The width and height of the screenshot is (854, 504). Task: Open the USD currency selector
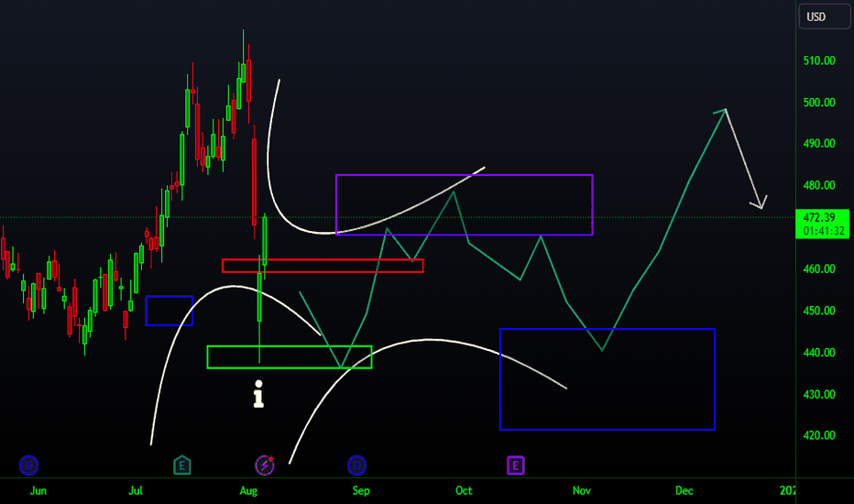[x=824, y=16]
